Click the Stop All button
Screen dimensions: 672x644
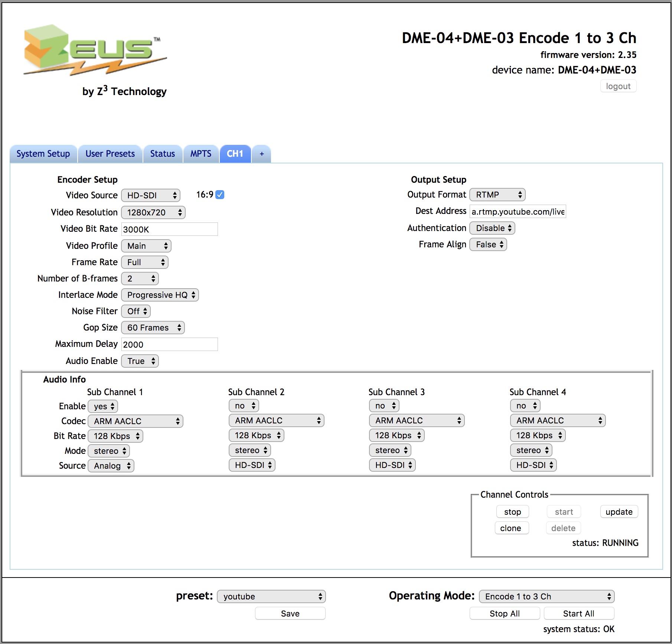click(505, 614)
